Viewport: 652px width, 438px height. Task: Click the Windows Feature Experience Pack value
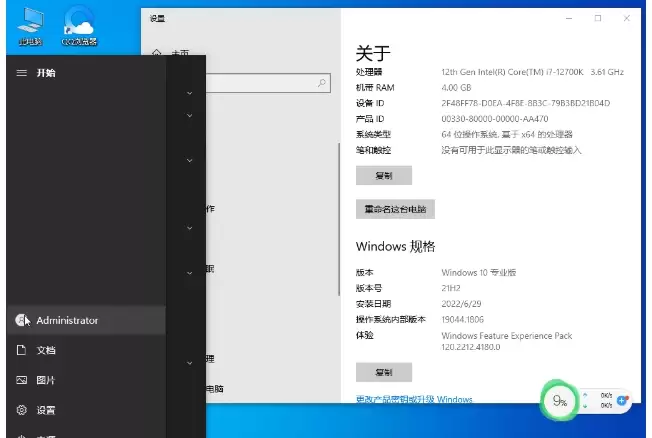506,341
